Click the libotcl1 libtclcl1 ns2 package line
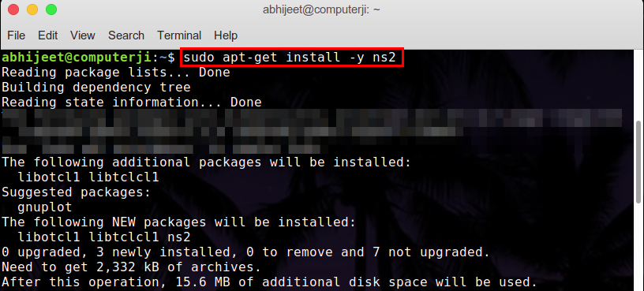 [104, 237]
